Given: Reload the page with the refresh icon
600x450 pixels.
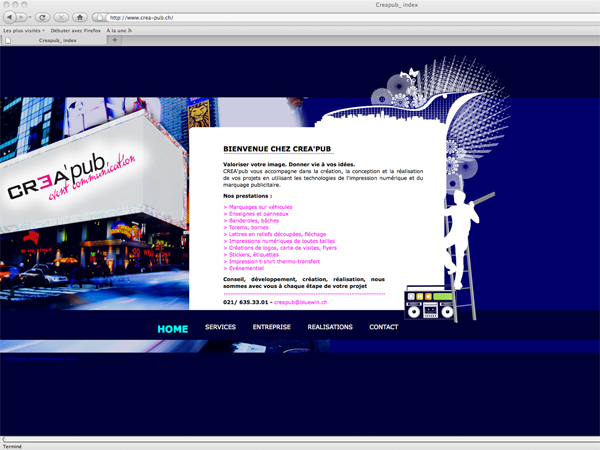Looking at the screenshot, I should point(42,17).
